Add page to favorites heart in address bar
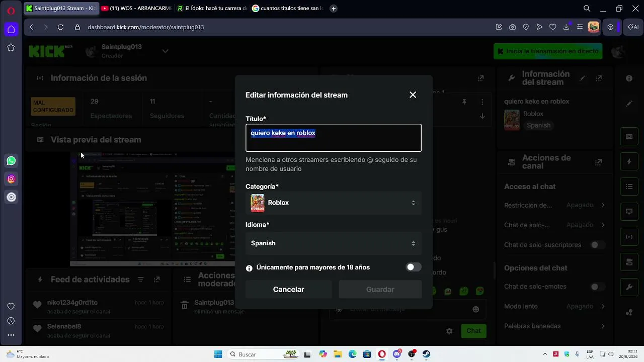Image resolution: width=644 pixels, height=362 pixels. tap(552, 27)
